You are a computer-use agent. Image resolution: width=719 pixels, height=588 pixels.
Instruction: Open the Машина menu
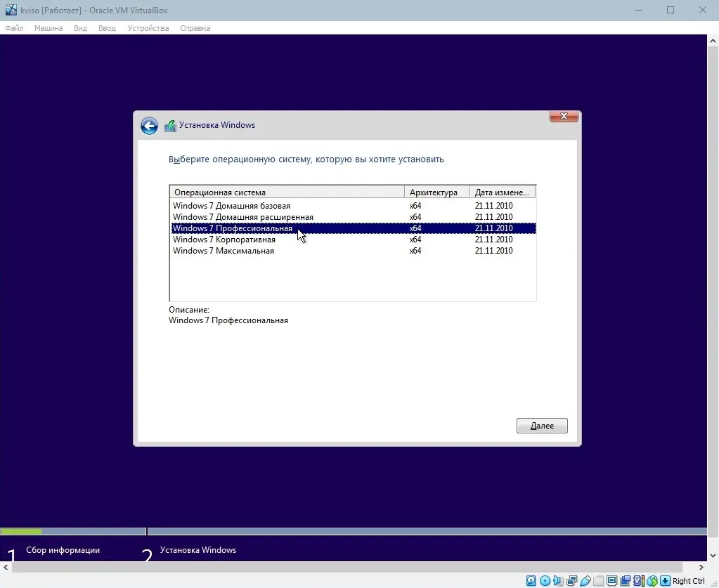tap(48, 28)
